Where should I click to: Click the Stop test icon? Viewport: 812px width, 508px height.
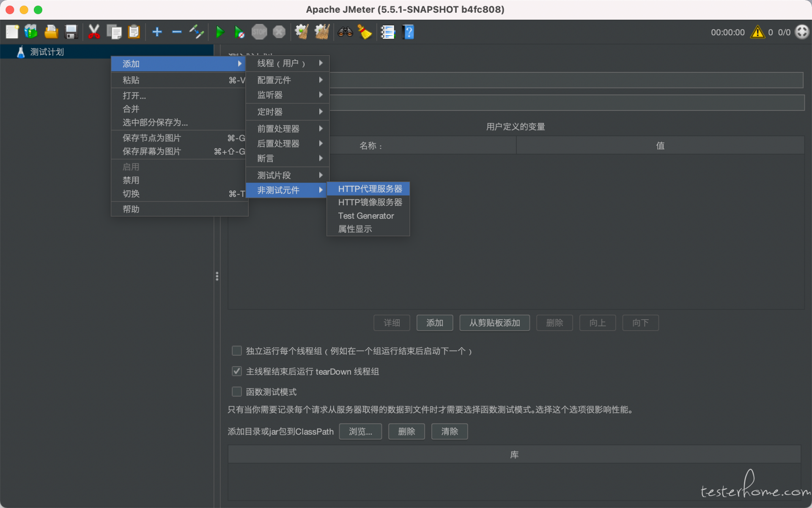pyautogui.click(x=259, y=32)
